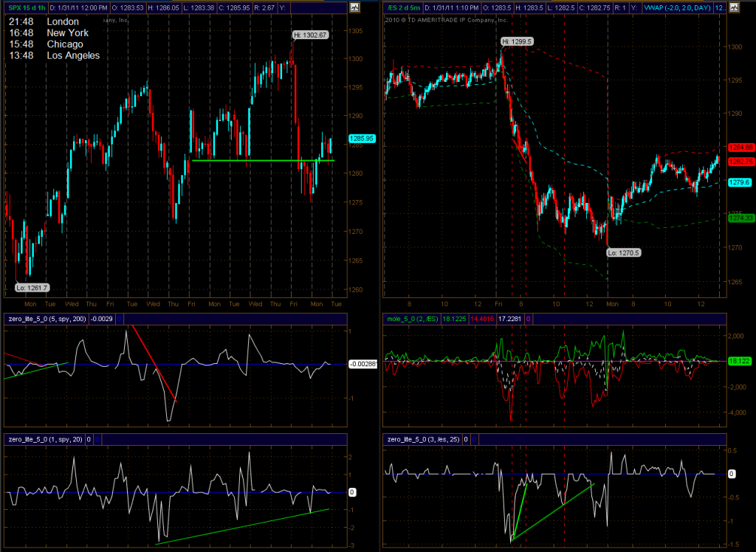Click the Lo: 1261.7 price bubble
This screenshot has height=552, width=756.
click(x=32, y=288)
